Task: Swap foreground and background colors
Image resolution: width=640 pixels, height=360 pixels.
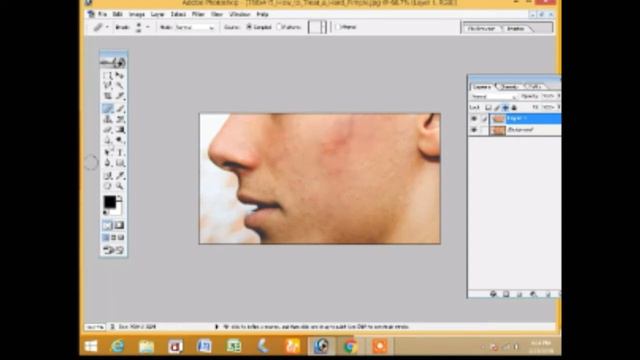Action: tap(120, 198)
